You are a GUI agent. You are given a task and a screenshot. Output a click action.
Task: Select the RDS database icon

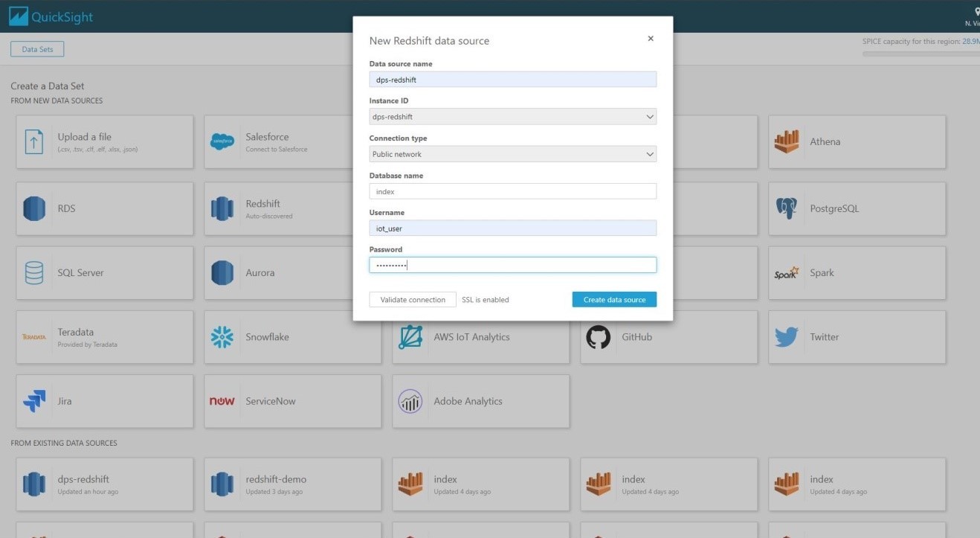34,208
